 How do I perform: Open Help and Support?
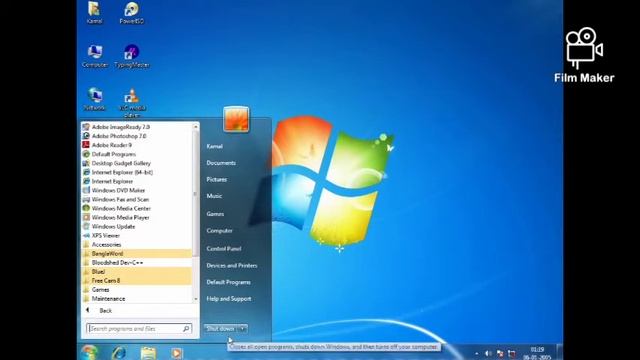coord(229,299)
